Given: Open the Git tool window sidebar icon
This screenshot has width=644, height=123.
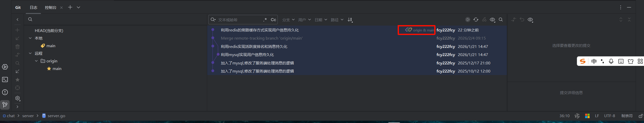Looking at the screenshot, I should pos(5,104).
